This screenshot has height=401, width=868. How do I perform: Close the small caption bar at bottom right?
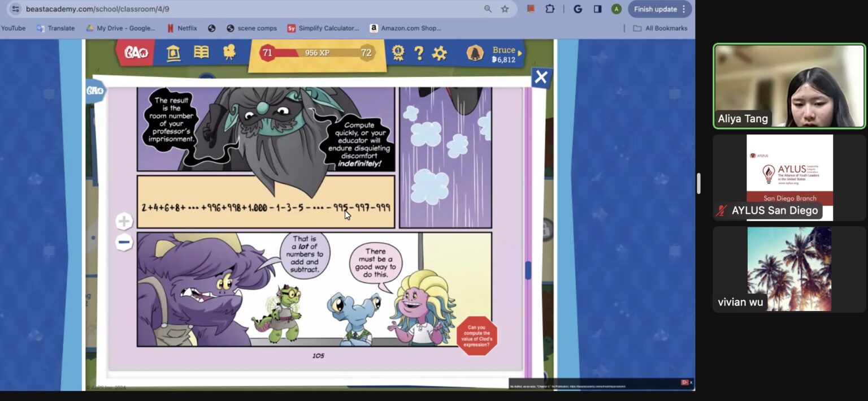[x=691, y=383]
